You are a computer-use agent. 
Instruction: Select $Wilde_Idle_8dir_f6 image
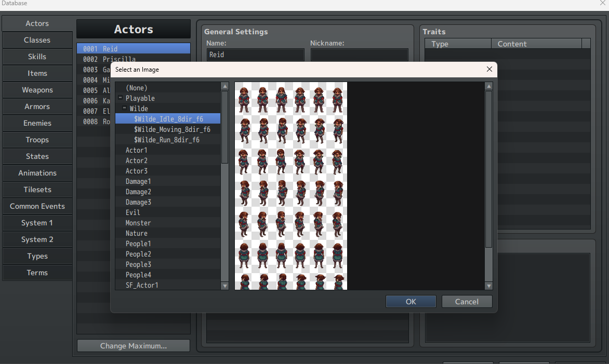point(168,119)
